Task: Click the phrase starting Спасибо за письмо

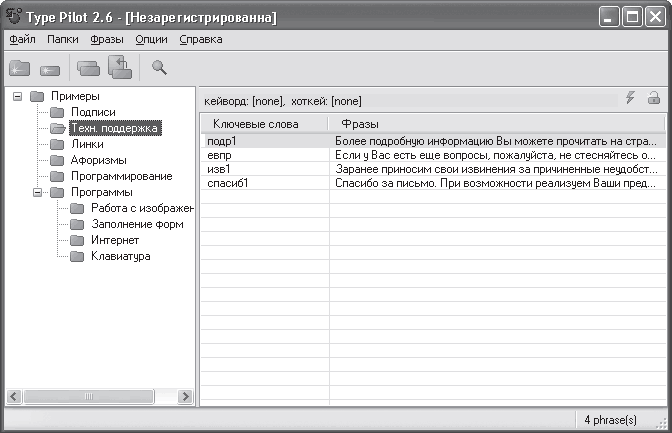Action: pyautogui.click(x=498, y=183)
